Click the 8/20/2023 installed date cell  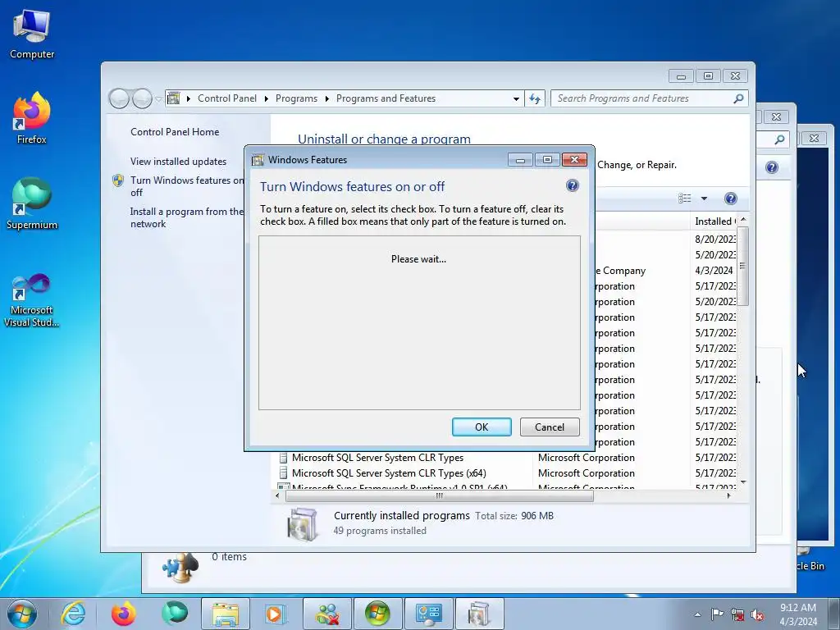[715, 239]
